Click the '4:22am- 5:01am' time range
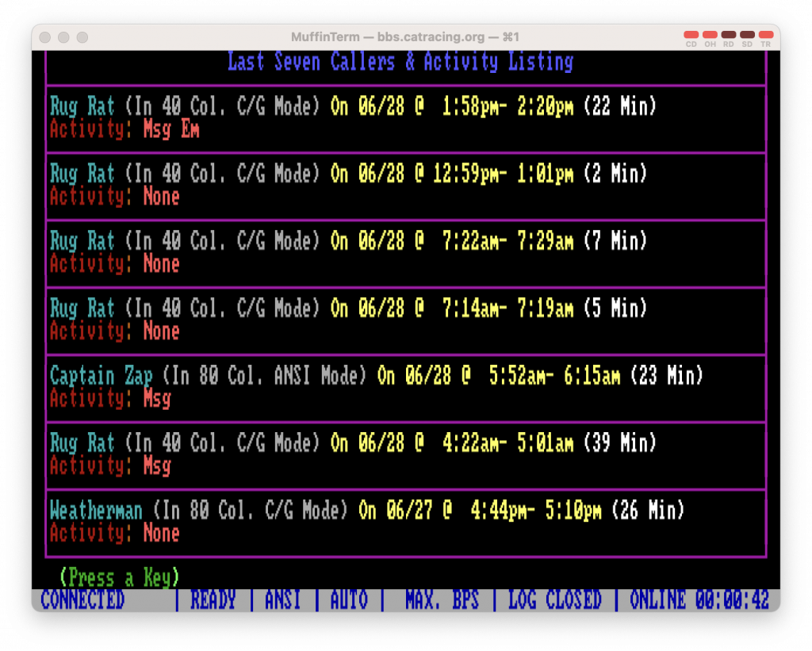The height and width of the screenshot is (651, 812). [x=508, y=442]
